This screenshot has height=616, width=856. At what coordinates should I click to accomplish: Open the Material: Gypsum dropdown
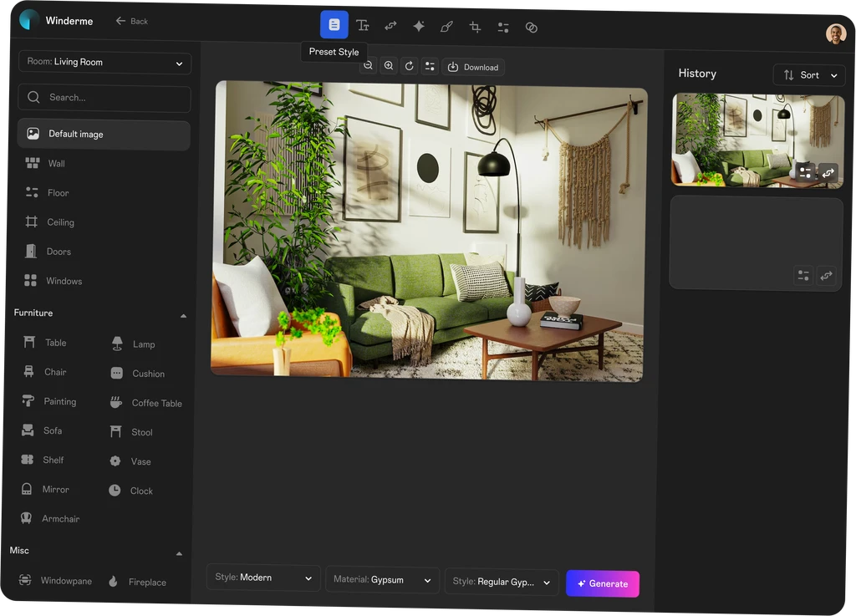tap(382, 579)
